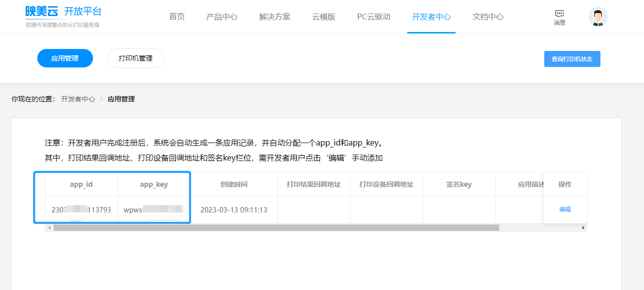Image resolution: width=644 pixels, height=290 pixels.
Task: Open the 产品中心 menu
Action: pyautogui.click(x=222, y=17)
